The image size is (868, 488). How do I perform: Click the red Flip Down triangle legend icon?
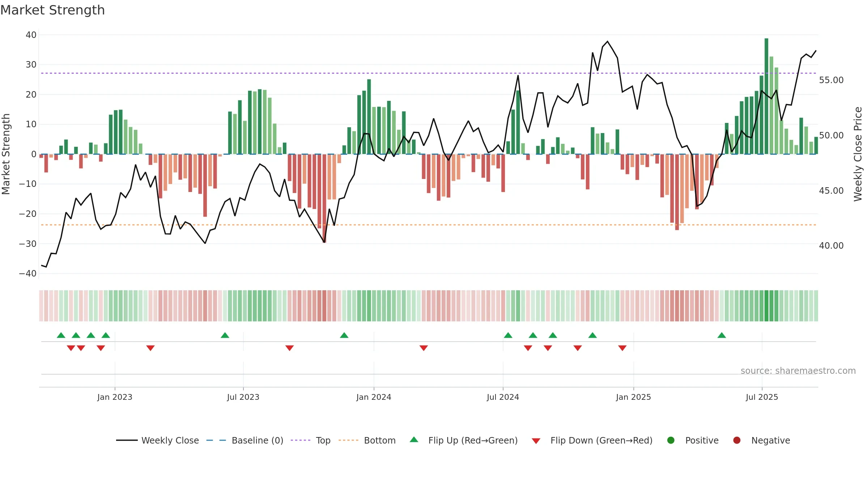[536, 441]
